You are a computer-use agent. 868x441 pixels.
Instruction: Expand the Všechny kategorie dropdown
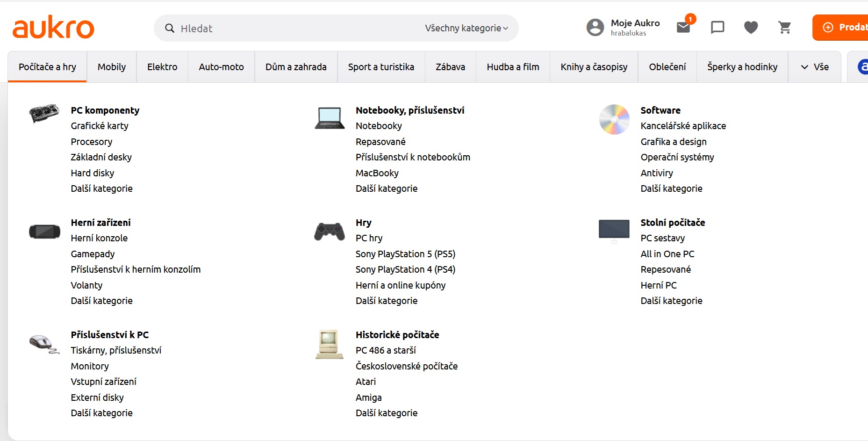(466, 28)
